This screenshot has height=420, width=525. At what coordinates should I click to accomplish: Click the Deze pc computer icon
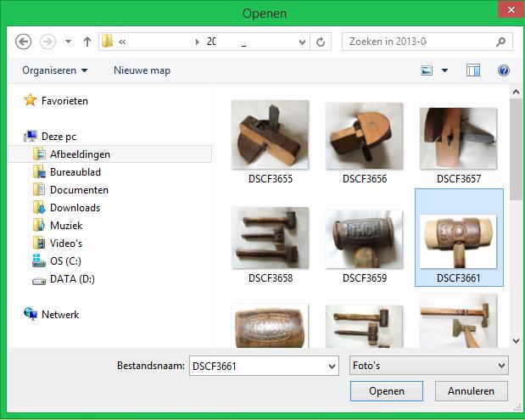coord(31,136)
